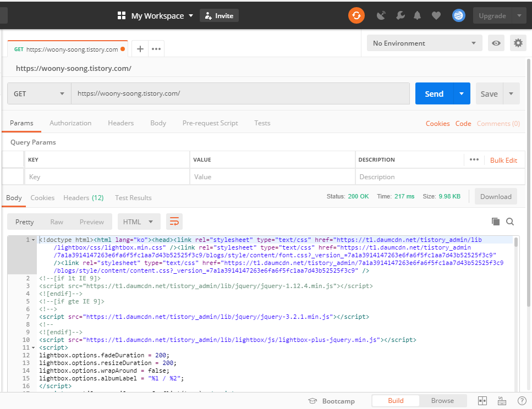Open the Tests tab
Image resolution: width=532 pixels, height=409 pixels.
[x=262, y=123]
